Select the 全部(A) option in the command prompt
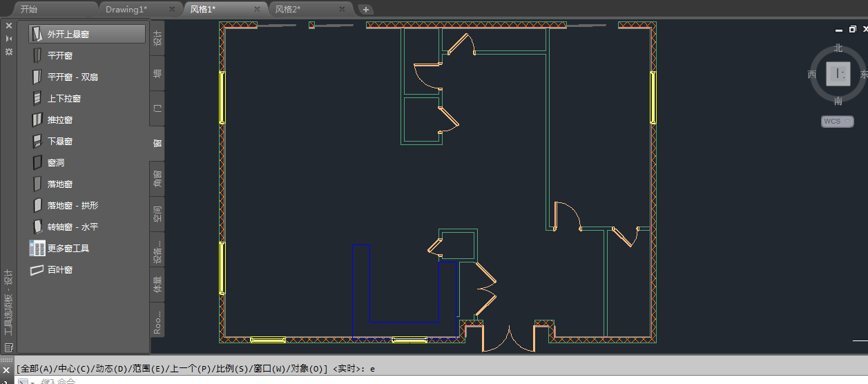This screenshot has width=868, height=384. [x=36, y=369]
